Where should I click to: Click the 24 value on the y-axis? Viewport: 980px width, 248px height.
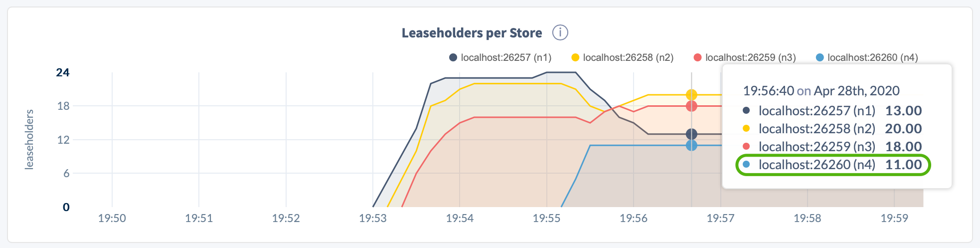63,73
